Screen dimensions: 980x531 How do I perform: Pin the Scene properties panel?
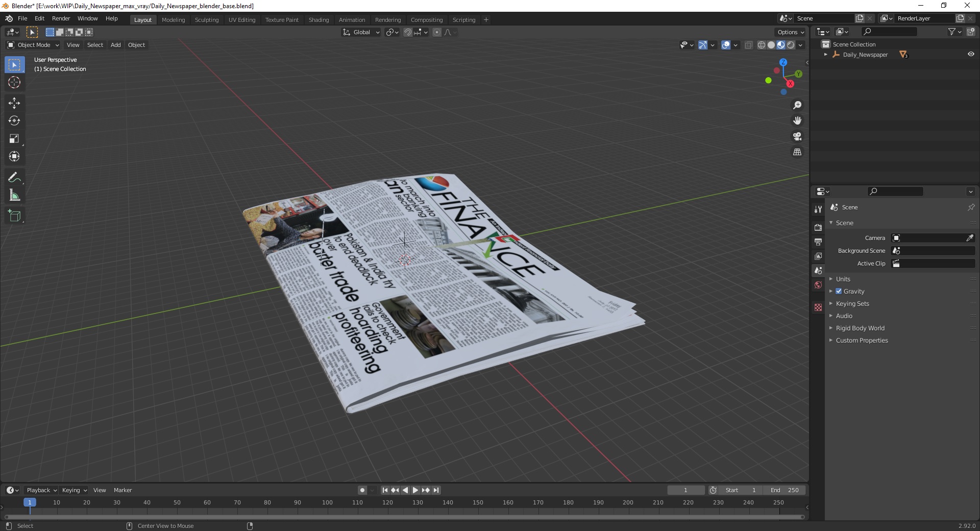click(971, 207)
